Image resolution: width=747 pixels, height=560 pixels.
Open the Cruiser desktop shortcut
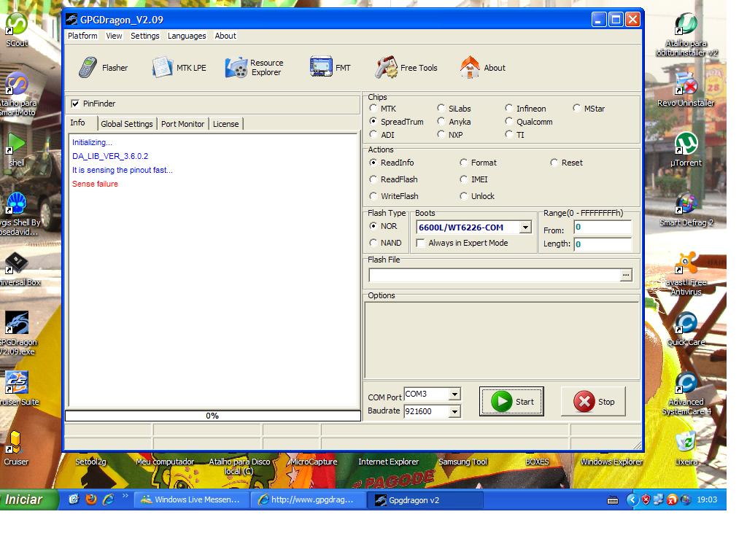(x=16, y=448)
